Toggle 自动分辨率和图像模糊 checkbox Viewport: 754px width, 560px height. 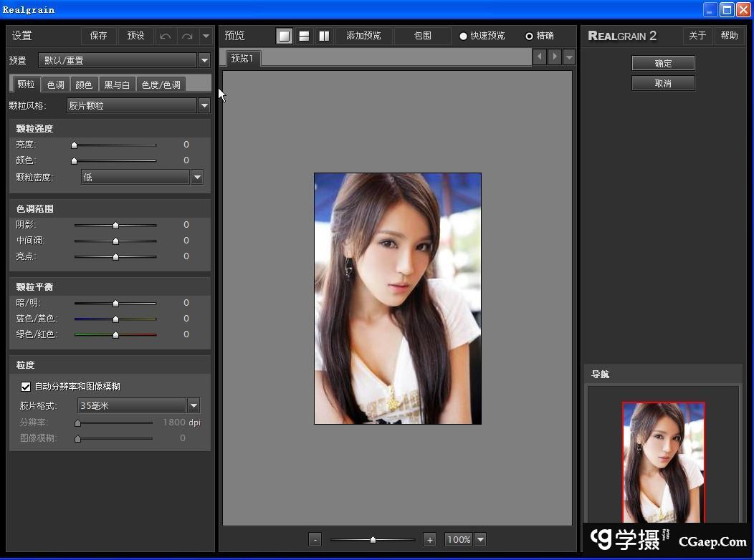[26, 387]
